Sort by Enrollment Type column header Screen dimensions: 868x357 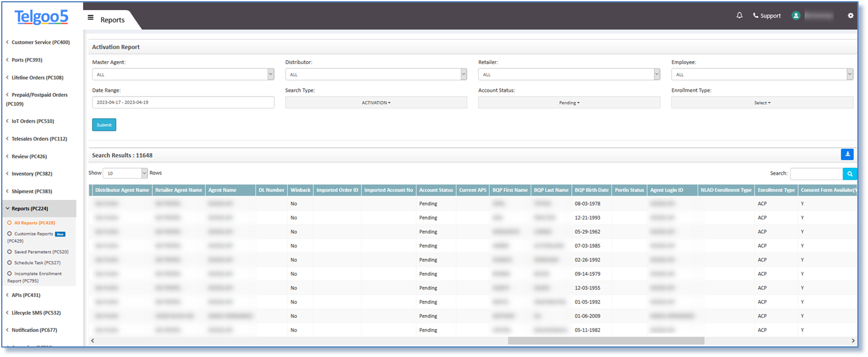pyautogui.click(x=777, y=190)
